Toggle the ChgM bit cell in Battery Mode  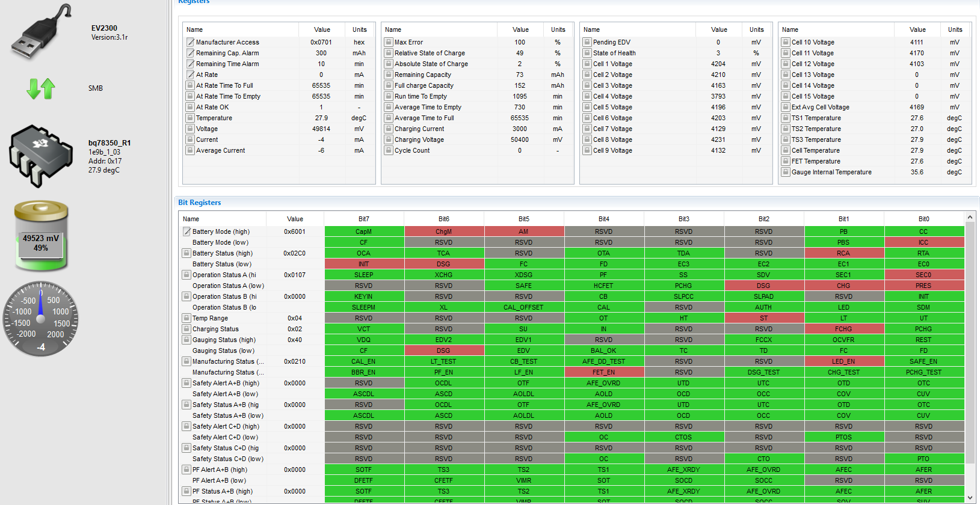click(x=444, y=231)
